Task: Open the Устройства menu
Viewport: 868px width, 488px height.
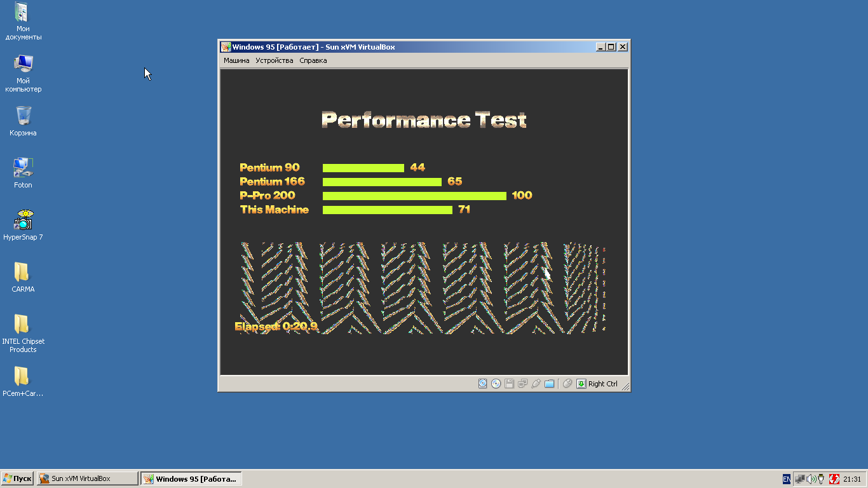Action: (x=275, y=60)
